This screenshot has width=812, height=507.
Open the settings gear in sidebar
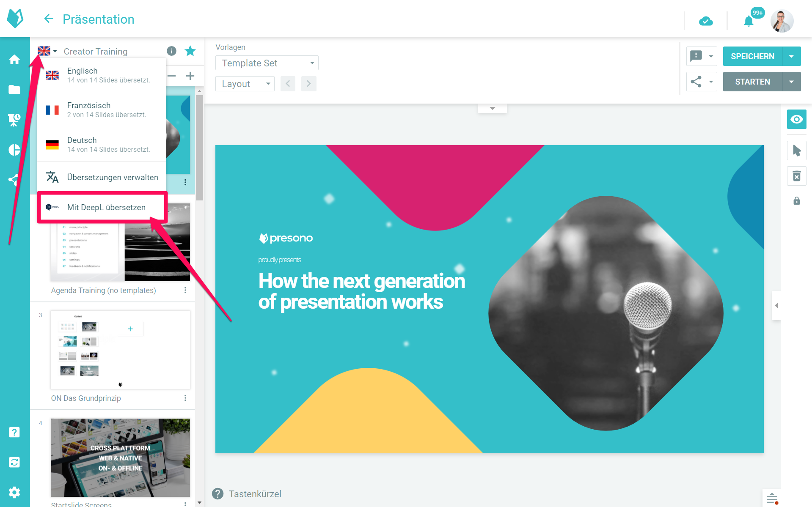click(14, 492)
